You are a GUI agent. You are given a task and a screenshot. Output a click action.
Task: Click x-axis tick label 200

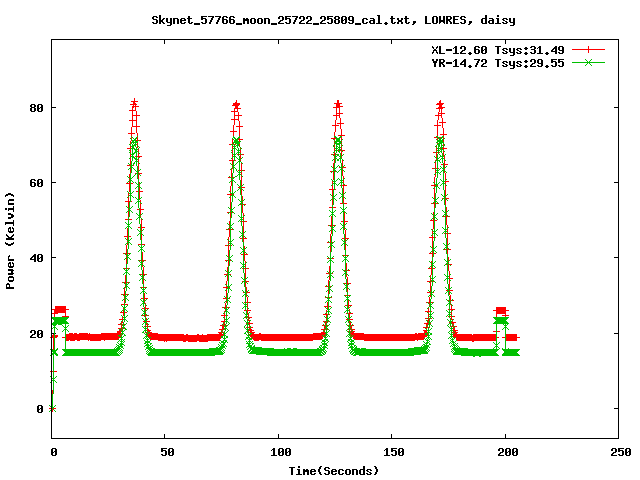[508, 452]
